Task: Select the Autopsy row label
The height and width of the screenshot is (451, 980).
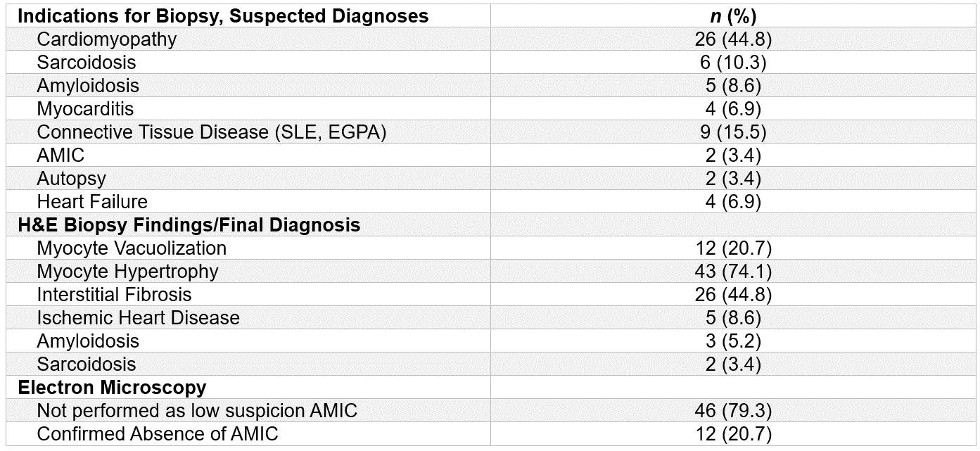Action: (72, 179)
